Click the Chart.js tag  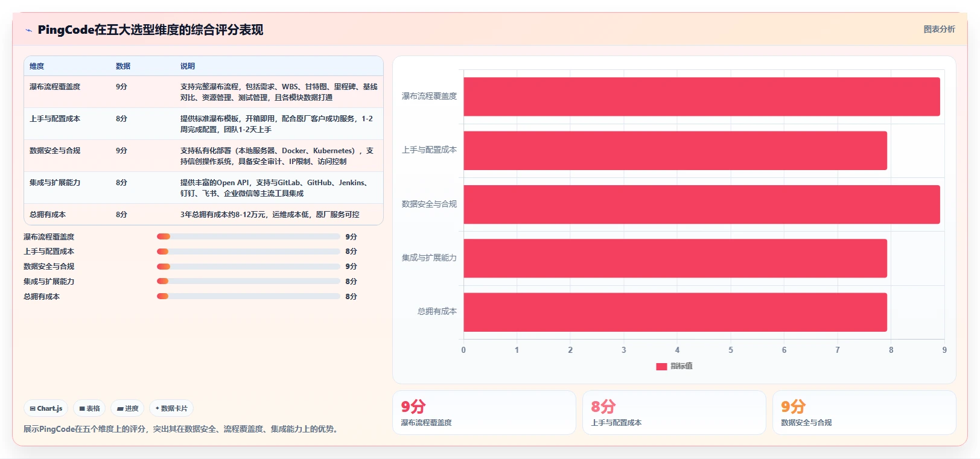point(46,408)
